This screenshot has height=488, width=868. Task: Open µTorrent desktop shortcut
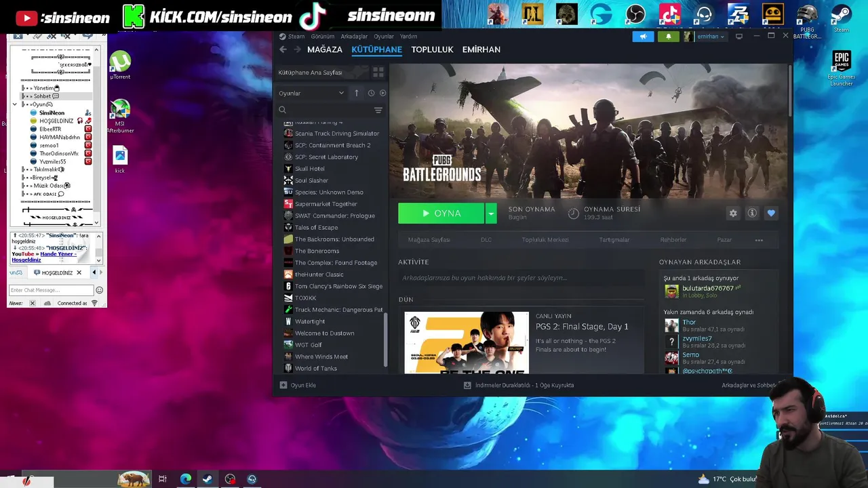(x=120, y=66)
